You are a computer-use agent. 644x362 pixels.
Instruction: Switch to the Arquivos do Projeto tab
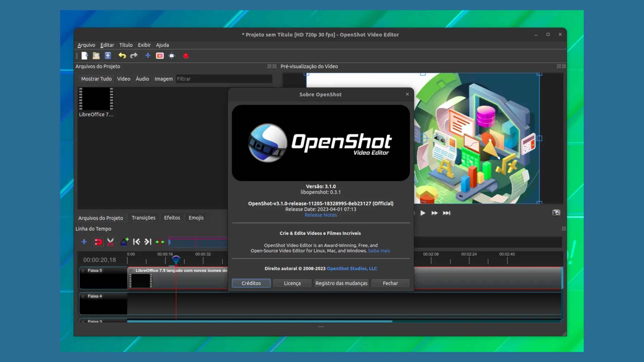[x=101, y=218]
